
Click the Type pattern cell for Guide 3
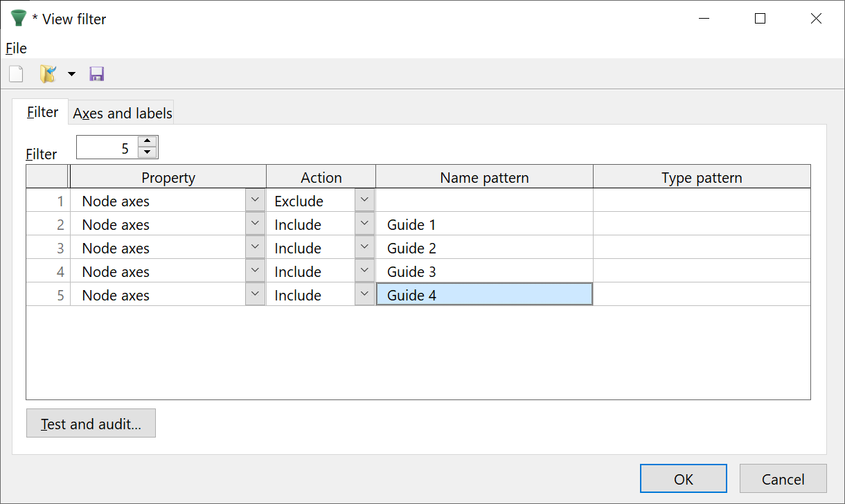pyautogui.click(x=701, y=271)
